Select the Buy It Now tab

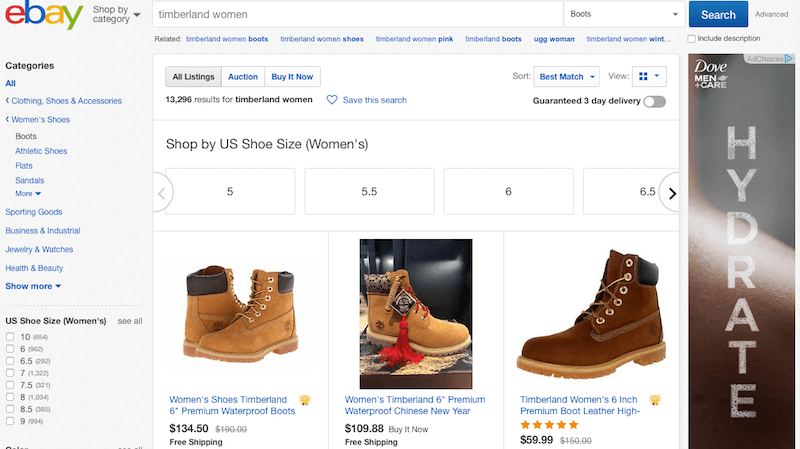pyautogui.click(x=292, y=77)
